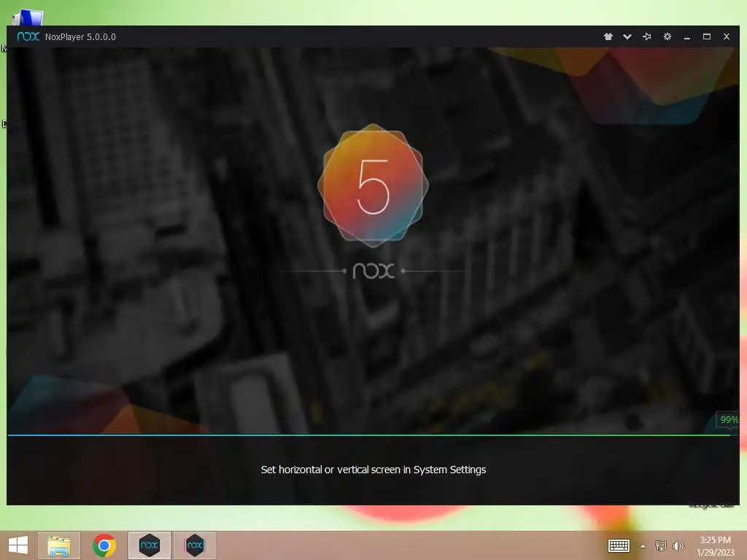Screen dimensions: 747x560
Task: Select the desktop computer icon behind NoxPlayer
Action: click(x=28, y=17)
